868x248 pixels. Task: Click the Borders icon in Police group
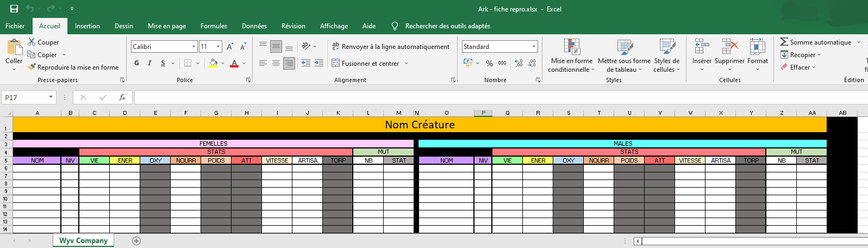(x=188, y=63)
